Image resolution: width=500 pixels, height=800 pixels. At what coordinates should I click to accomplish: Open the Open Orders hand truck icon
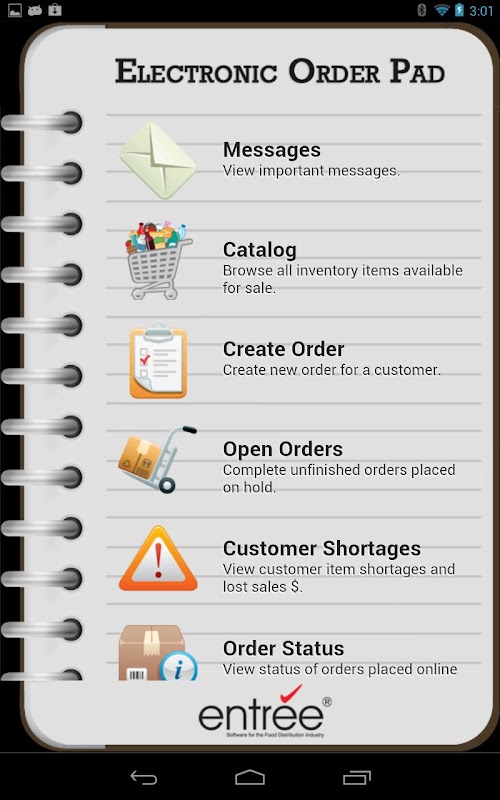[x=158, y=459]
